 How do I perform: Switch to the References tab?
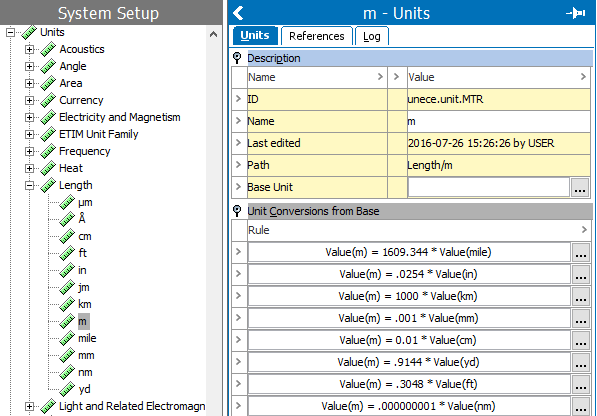click(316, 36)
